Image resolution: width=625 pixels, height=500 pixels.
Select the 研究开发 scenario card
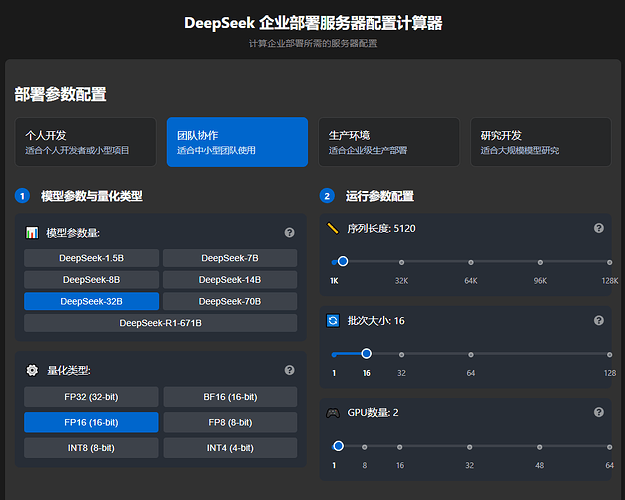click(541, 142)
